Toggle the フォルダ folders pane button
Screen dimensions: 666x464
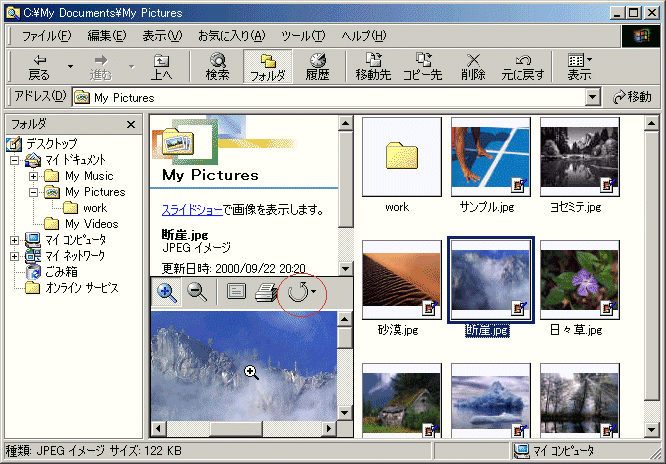coord(267,67)
